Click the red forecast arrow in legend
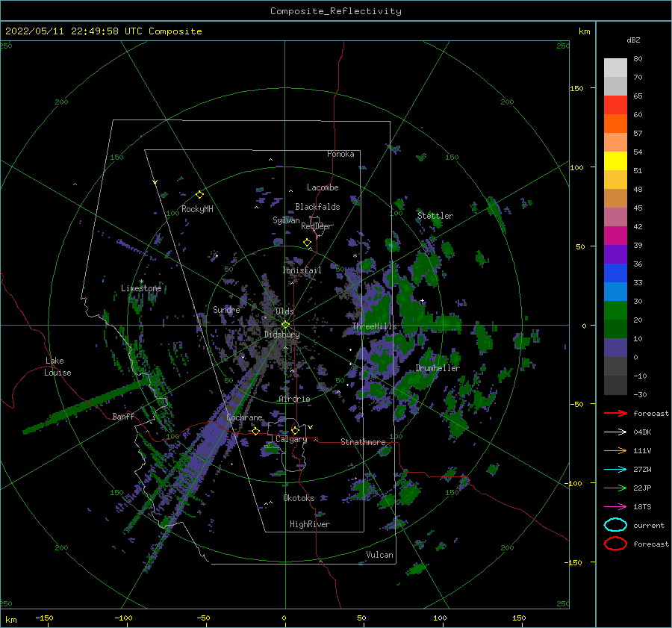The height and width of the screenshot is (628, 672). point(615,413)
